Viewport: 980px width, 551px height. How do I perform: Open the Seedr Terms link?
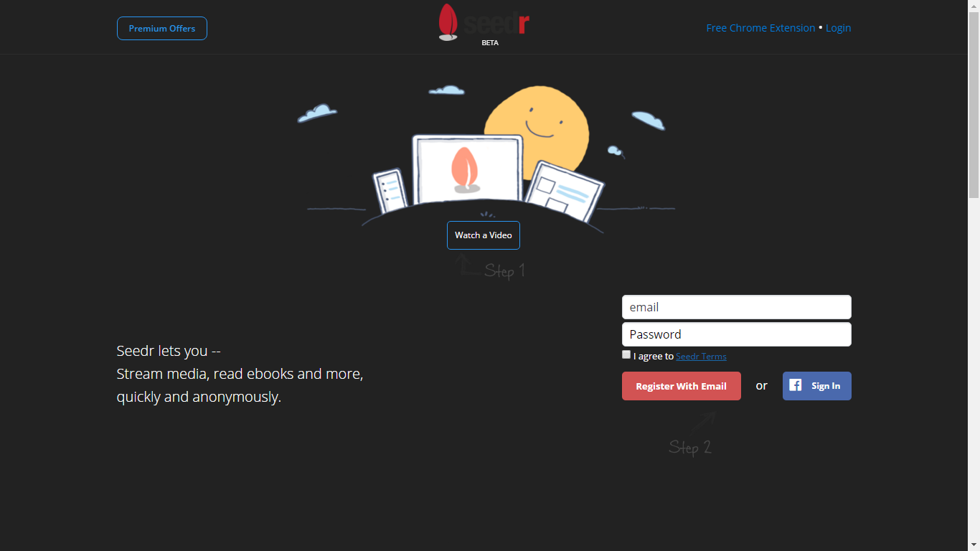click(701, 357)
